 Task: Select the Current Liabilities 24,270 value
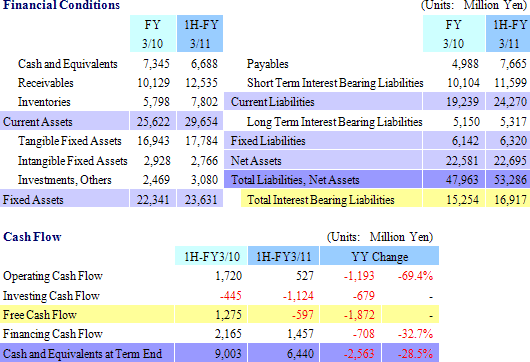tap(510, 102)
